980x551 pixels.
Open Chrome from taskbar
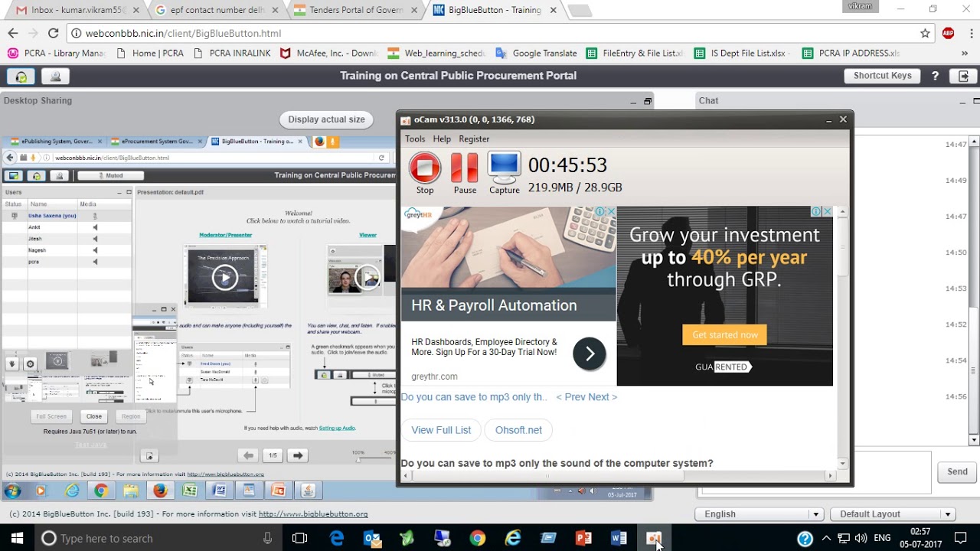click(x=478, y=539)
